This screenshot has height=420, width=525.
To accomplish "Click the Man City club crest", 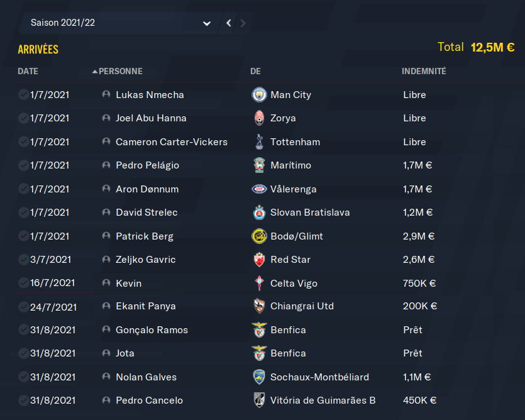I will (x=258, y=95).
